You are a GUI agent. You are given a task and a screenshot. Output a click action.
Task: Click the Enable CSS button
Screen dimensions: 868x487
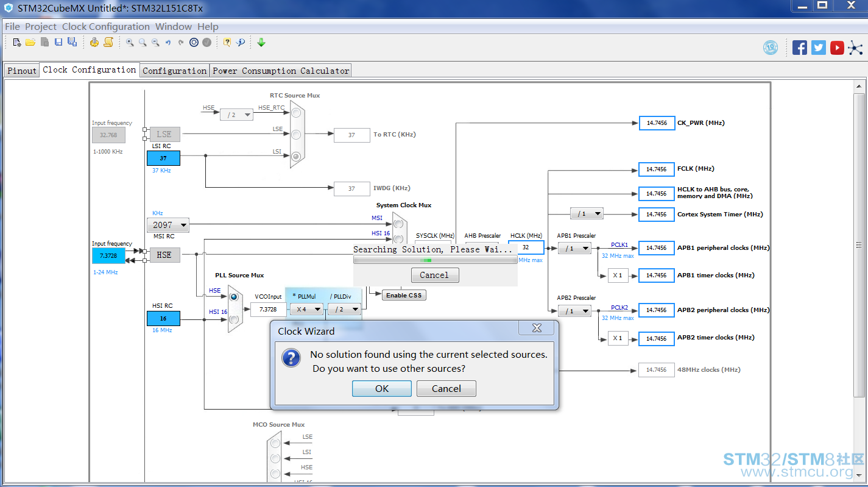pos(404,295)
